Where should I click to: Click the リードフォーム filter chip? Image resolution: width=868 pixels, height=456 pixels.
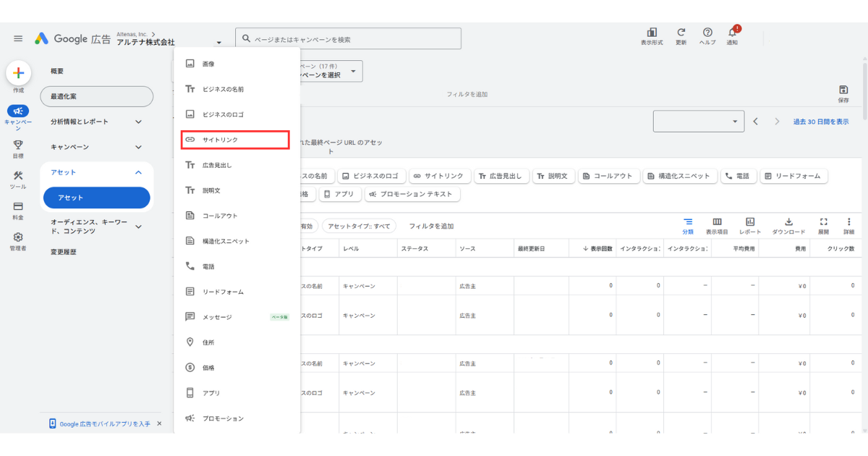(793, 176)
